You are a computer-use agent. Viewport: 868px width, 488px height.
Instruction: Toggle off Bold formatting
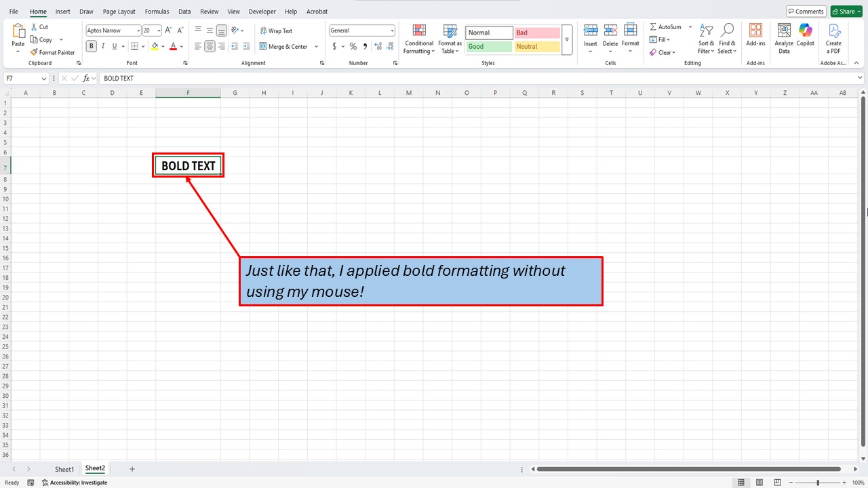(x=91, y=45)
